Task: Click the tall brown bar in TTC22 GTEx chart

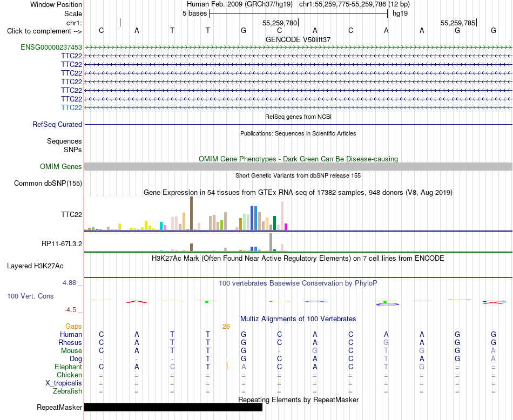Action: (x=191, y=214)
